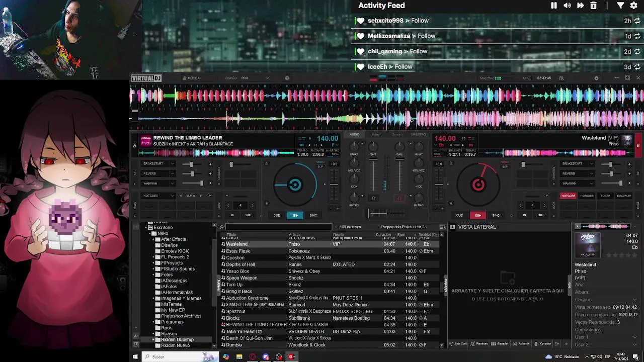Toggle VINYL mode on deck B
Viewport: 644px width, 362px height.
click(505, 162)
